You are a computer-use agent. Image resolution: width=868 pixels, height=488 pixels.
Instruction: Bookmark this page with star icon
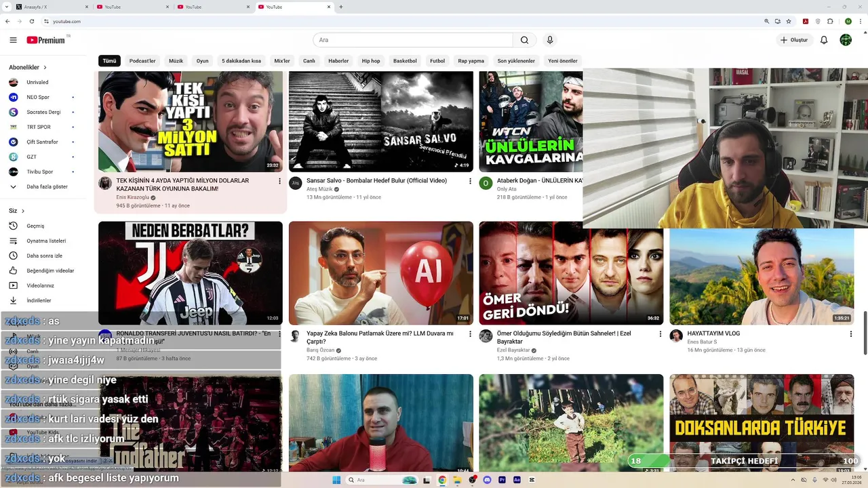(789, 21)
